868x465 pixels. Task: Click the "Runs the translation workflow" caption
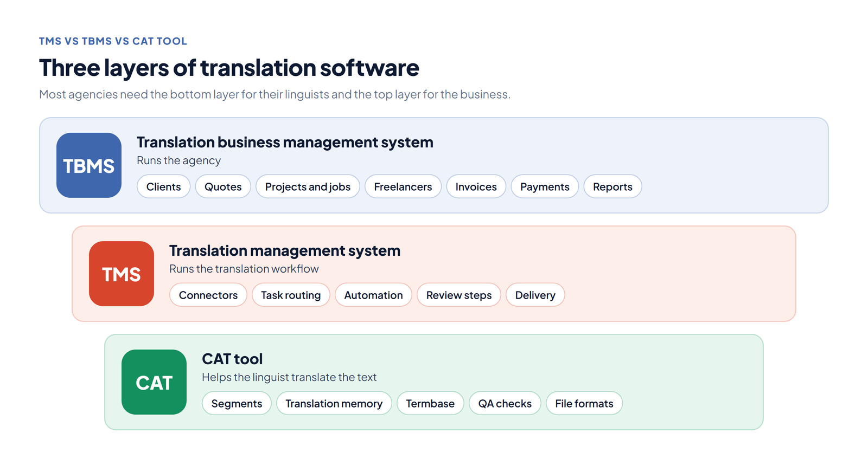[x=244, y=269]
